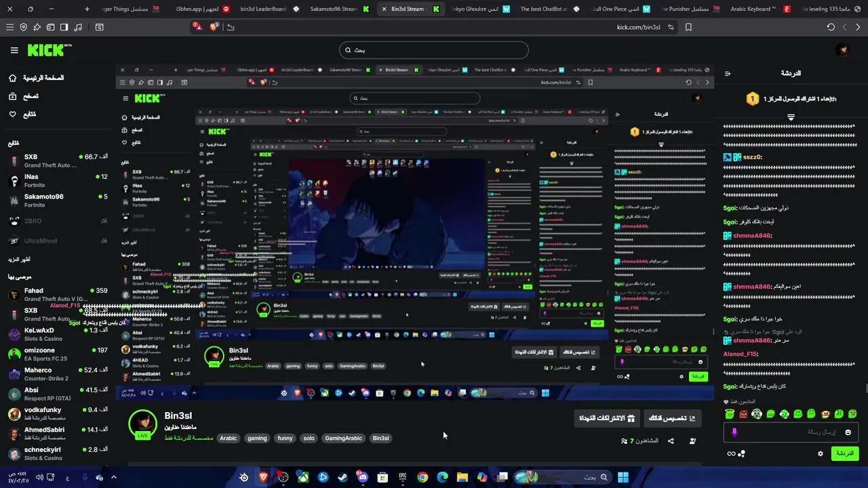
Task: Click the infinity icon under chat
Action: click(731, 453)
